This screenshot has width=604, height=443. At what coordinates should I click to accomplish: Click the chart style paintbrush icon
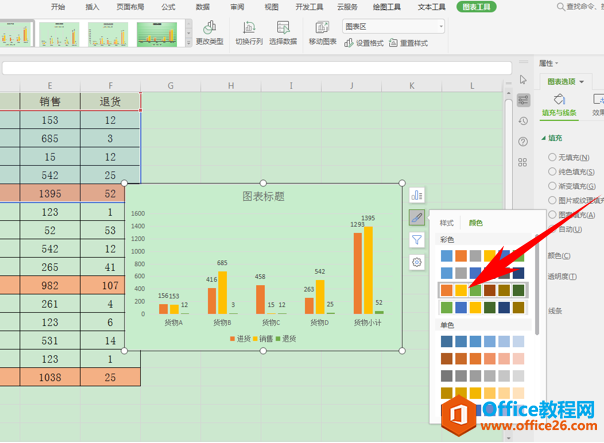point(416,217)
